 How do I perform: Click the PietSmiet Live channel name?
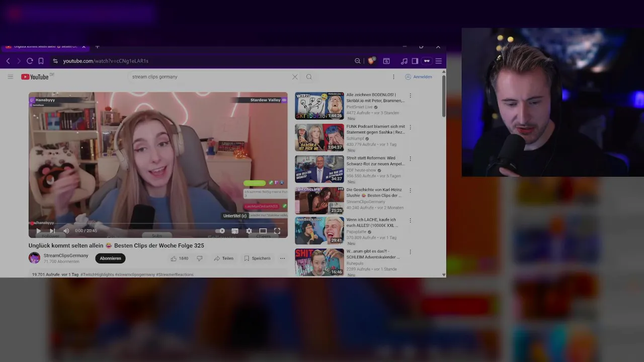coord(359,107)
